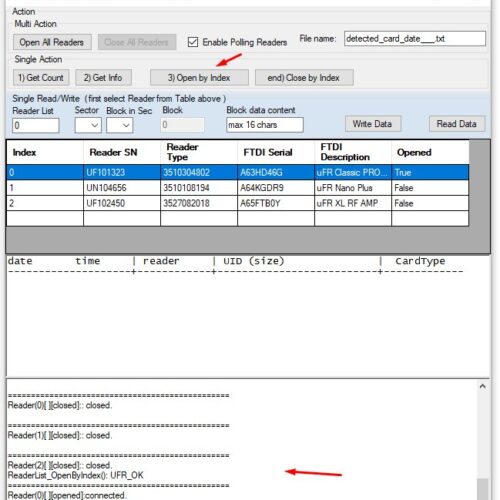Click the Open All Readers button
Image resolution: width=500 pixels, height=500 pixels.
(x=52, y=42)
